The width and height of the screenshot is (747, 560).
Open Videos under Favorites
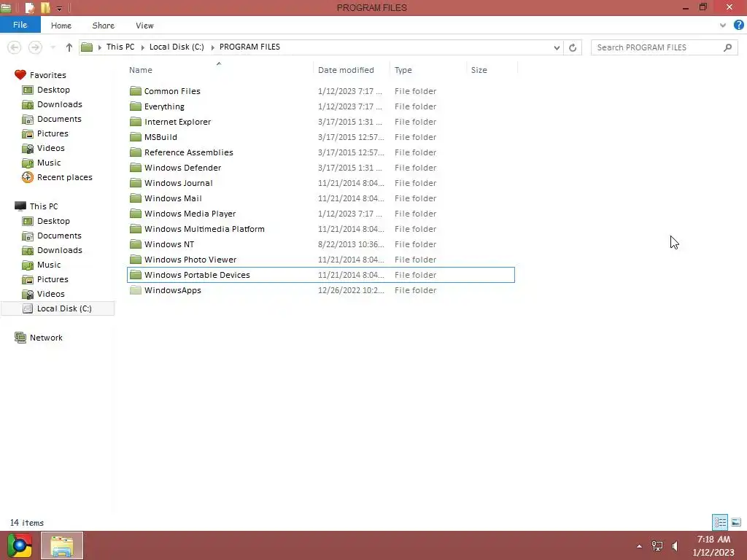point(50,148)
